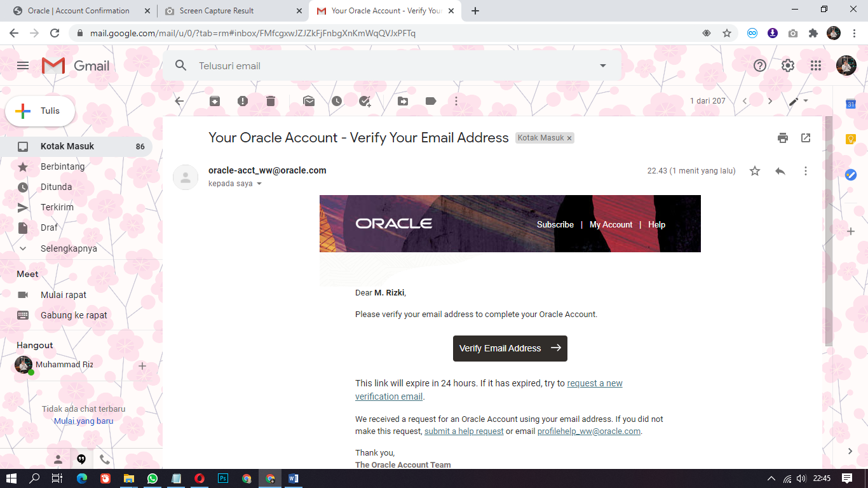Open Google Calendar in side panel
The image size is (868, 488).
pos(851,104)
